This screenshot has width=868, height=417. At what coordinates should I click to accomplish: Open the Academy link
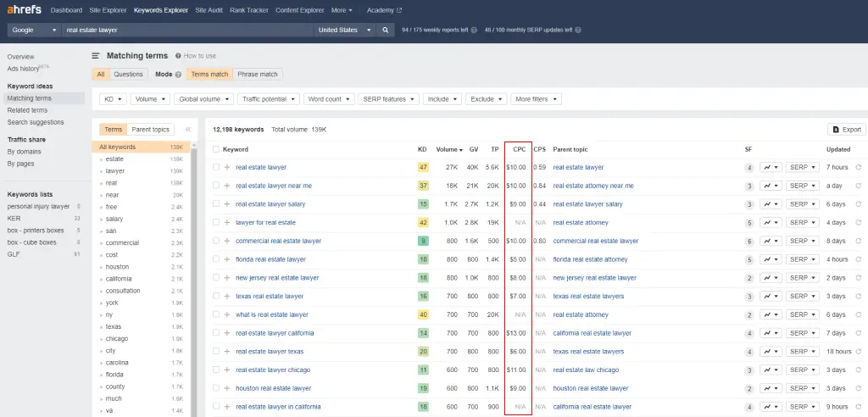(x=384, y=10)
